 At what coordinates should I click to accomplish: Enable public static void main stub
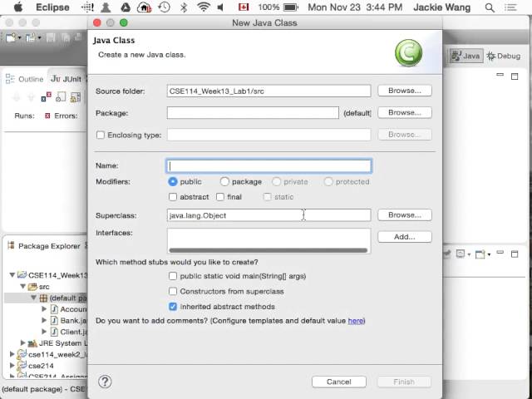pyautogui.click(x=173, y=276)
